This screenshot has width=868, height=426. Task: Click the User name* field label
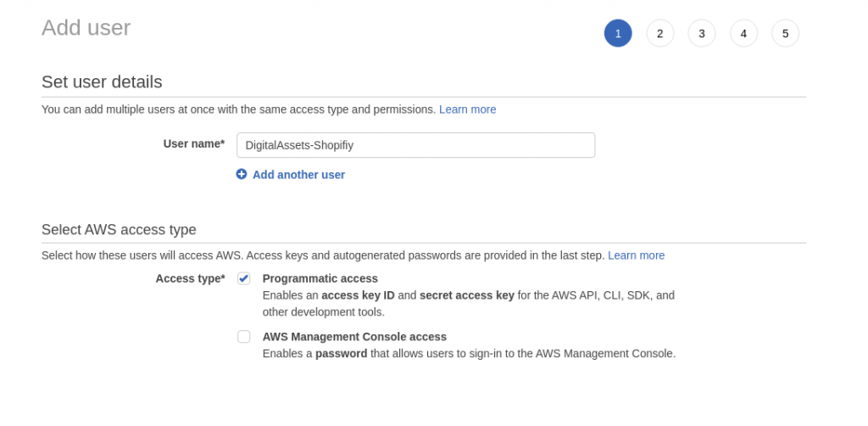tap(193, 144)
